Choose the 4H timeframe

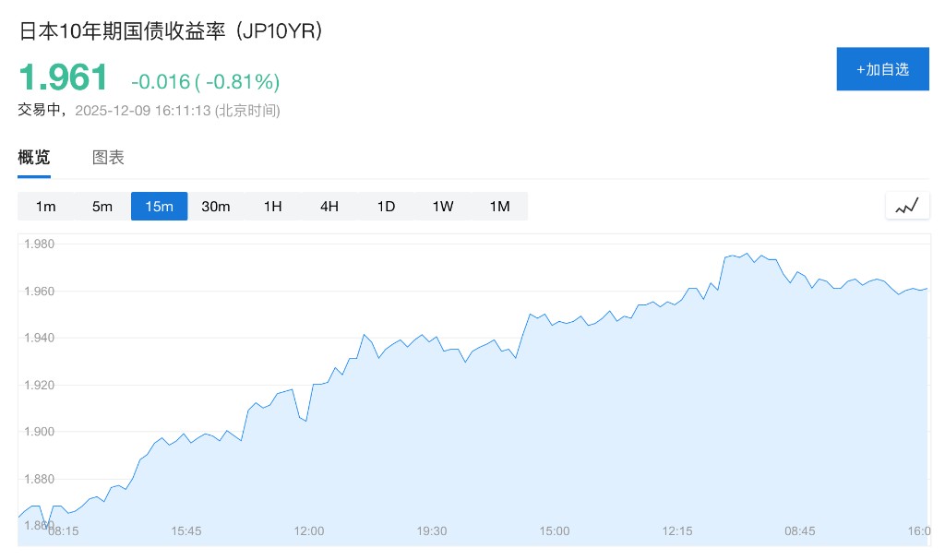point(329,207)
